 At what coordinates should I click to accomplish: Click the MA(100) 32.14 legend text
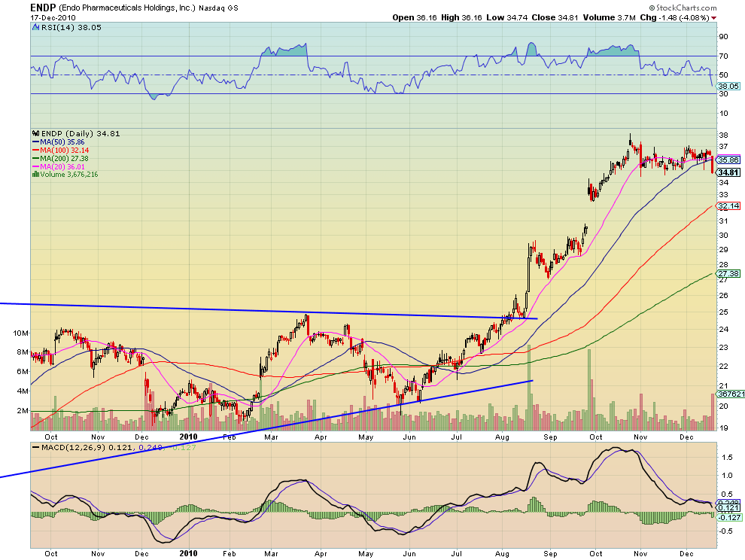click(x=64, y=151)
